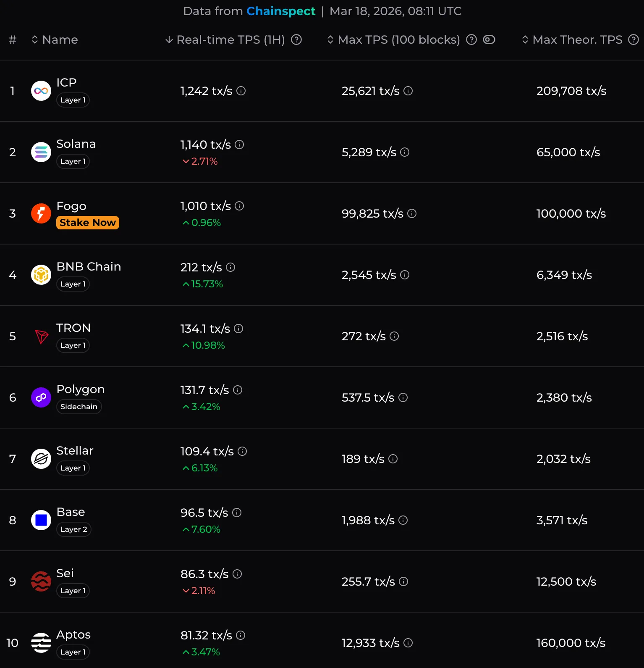Open help for Real-time TPS column
The image size is (644, 668).
pos(297,39)
